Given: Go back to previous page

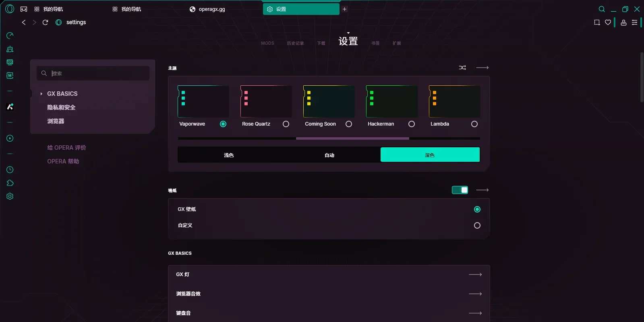Looking at the screenshot, I should tap(24, 22).
